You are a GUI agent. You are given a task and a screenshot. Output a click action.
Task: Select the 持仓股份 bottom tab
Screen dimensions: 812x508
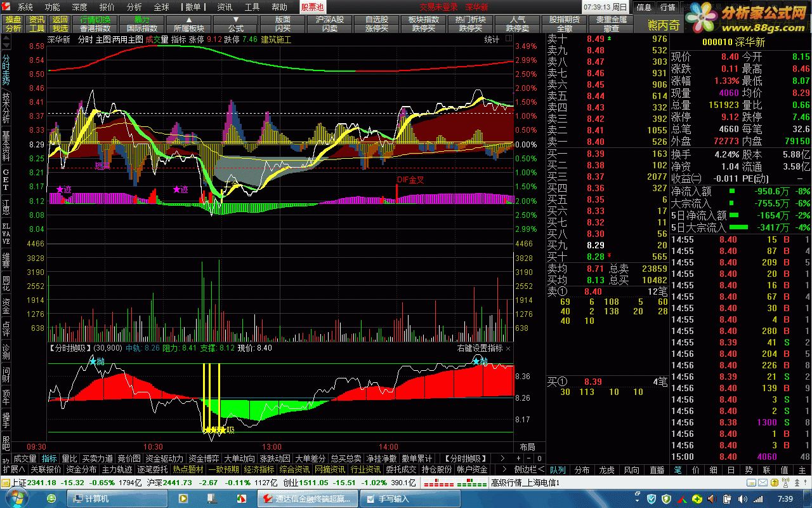point(436,469)
